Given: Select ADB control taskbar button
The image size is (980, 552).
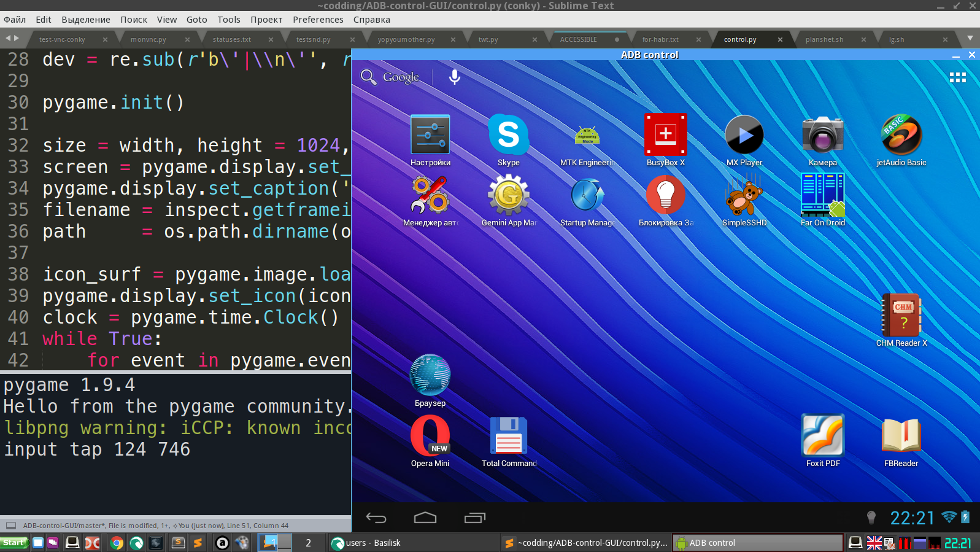Looking at the screenshot, I should click(758, 543).
